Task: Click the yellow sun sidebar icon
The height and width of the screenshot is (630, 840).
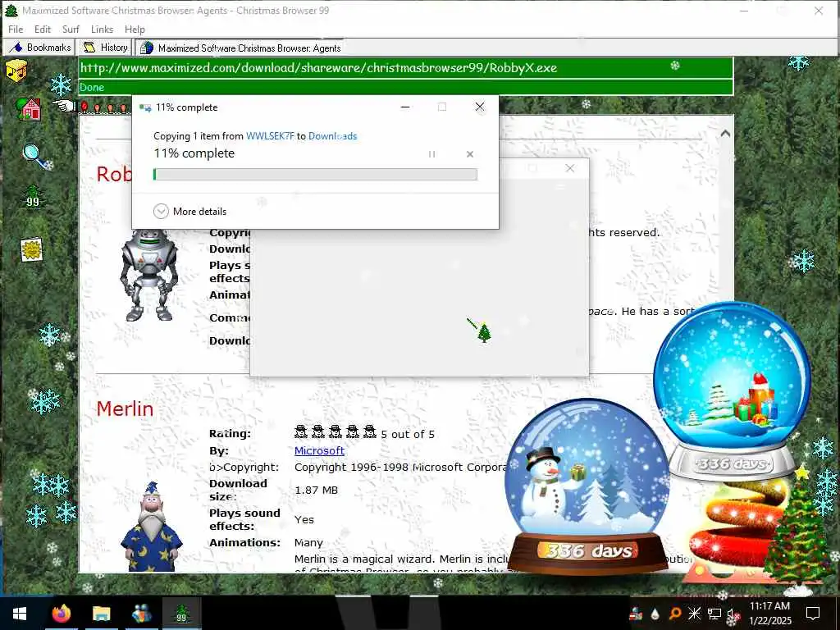Action: pyautogui.click(x=32, y=249)
